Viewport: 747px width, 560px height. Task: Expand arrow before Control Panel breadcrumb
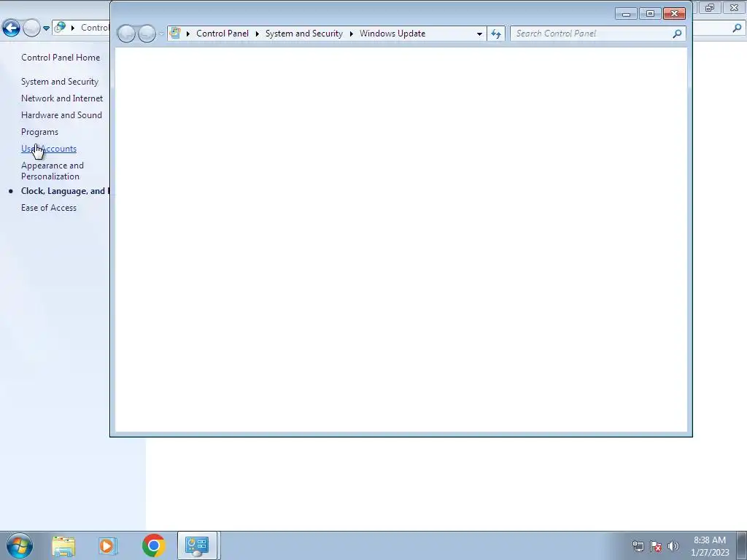click(188, 34)
